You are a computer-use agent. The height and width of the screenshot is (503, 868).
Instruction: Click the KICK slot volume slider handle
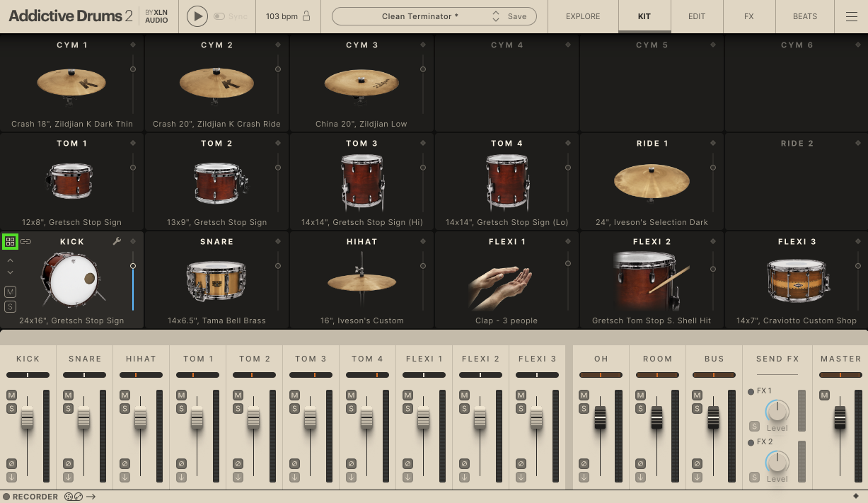click(133, 266)
